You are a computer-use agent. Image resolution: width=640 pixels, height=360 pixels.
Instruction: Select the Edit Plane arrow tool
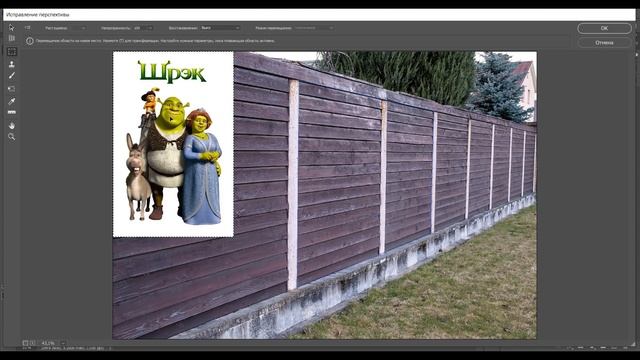pos(11,27)
